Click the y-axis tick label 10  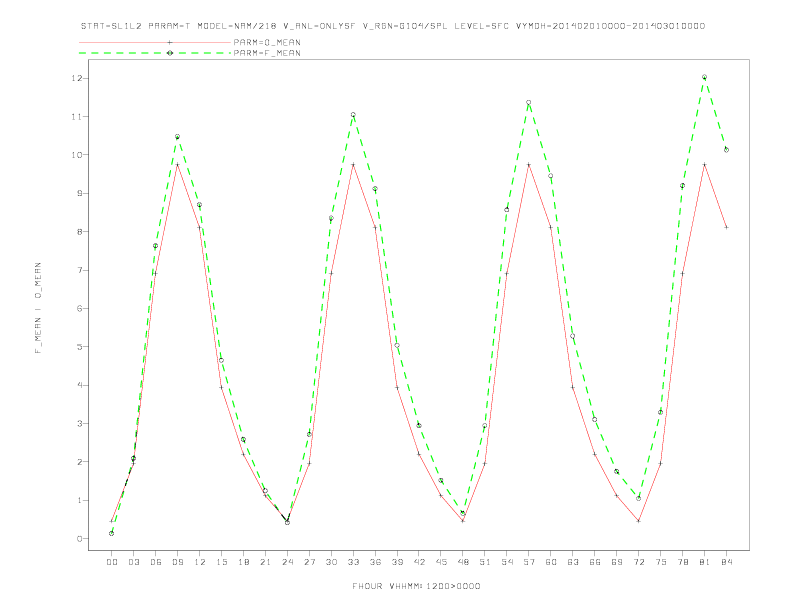tap(77, 155)
